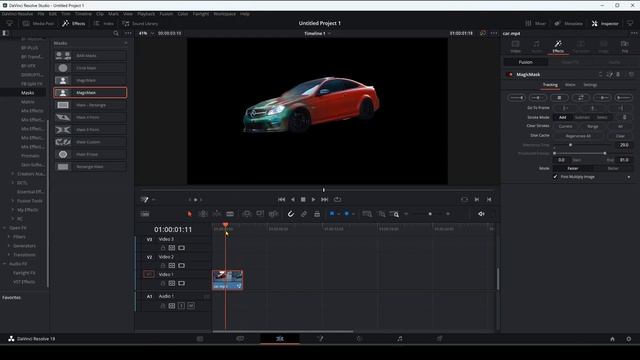
Task: Select the Circle Mask effect
Action: coord(90,68)
